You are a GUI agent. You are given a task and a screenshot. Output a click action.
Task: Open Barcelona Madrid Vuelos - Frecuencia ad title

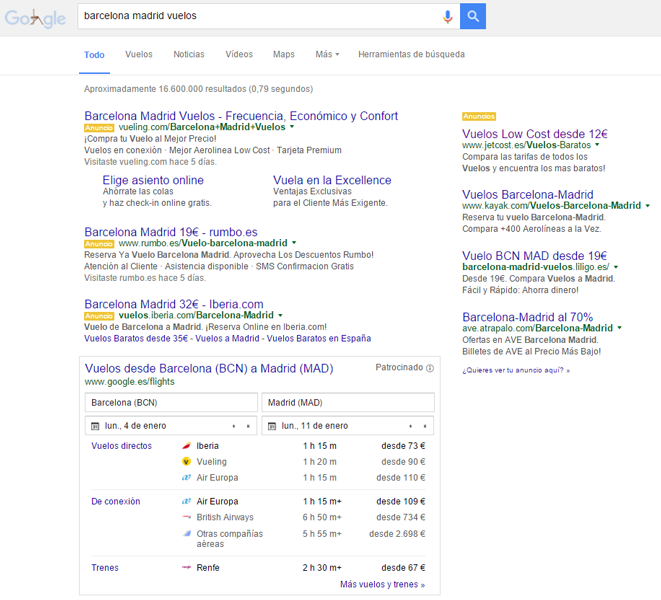click(241, 116)
